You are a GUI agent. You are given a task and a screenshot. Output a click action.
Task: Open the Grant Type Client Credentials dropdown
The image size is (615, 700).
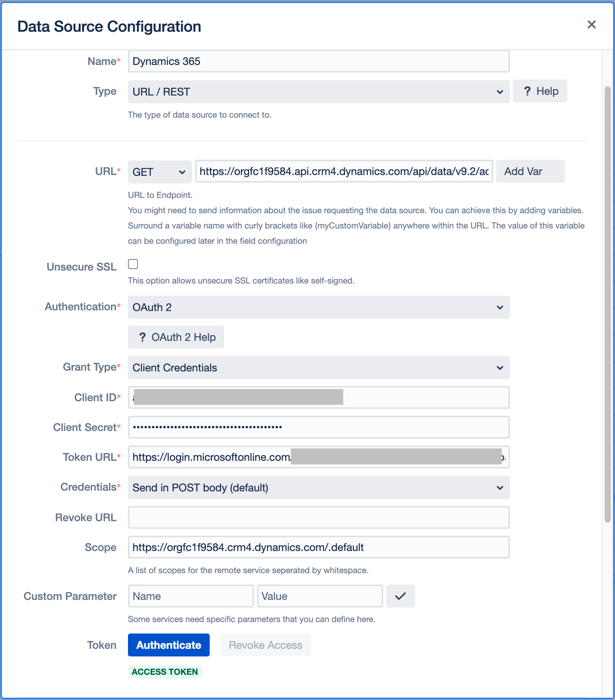tap(318, 368)
